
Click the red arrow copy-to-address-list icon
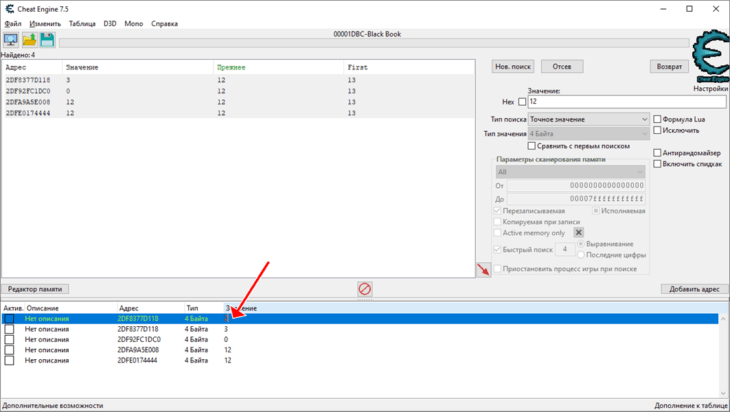pos(483,270)
